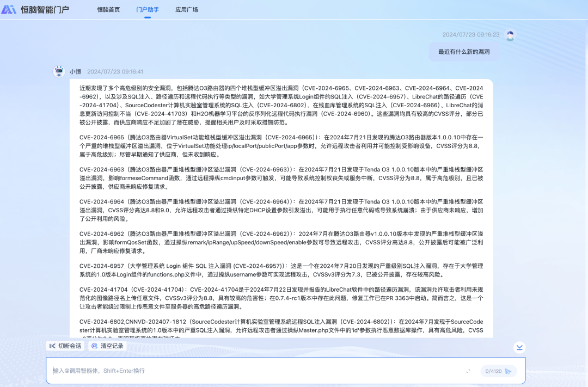Click the 清空记录 button

pyautogui.click(x=107, y=346)
